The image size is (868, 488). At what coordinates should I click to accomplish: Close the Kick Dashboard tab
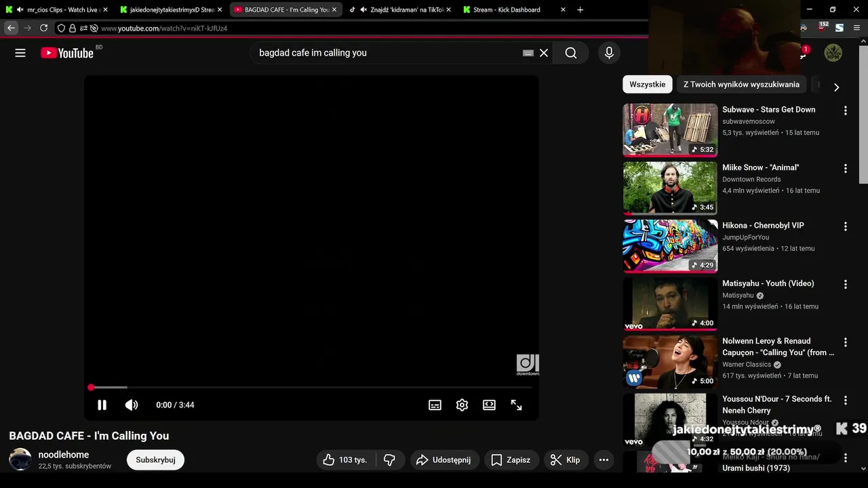point(564,9)
